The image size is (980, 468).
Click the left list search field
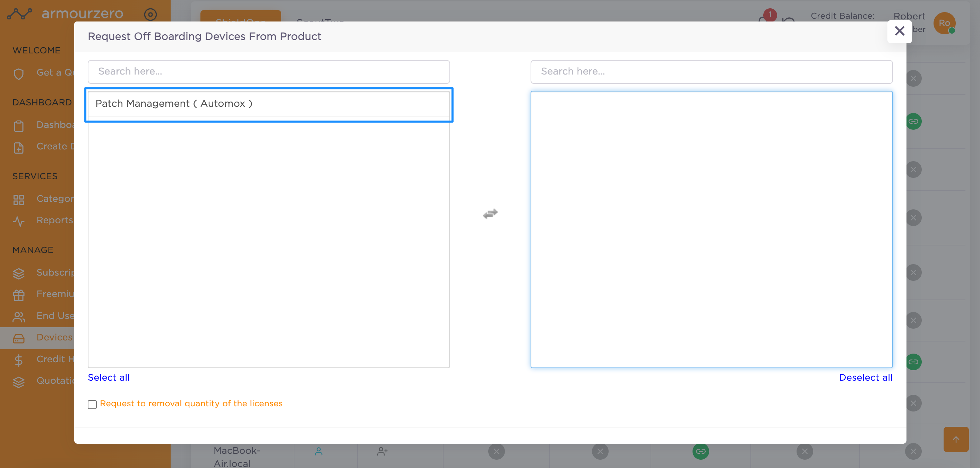click(x=269, y=71)
